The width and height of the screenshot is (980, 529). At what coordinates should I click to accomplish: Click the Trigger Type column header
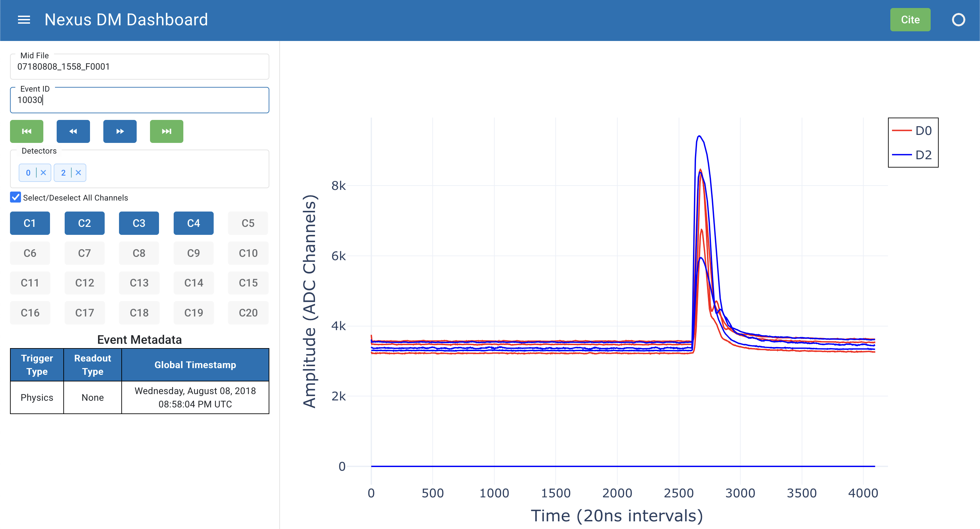[37, 365]
